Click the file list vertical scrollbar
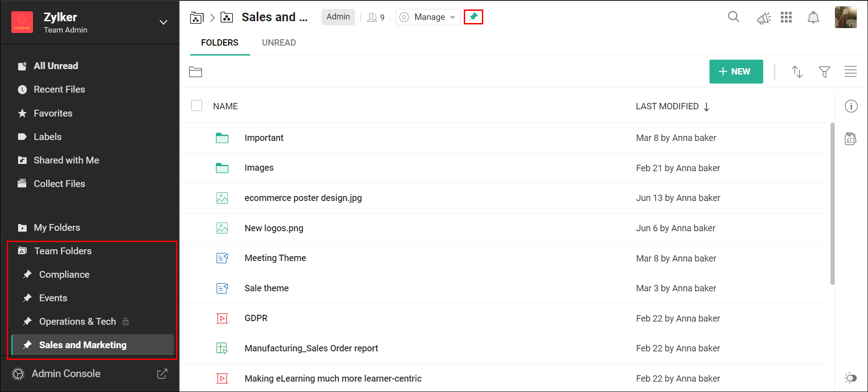 tap(832, 203)
